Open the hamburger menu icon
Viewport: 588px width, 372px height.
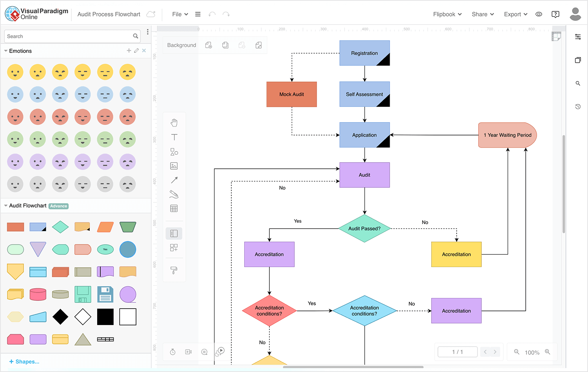coord(198,14)
